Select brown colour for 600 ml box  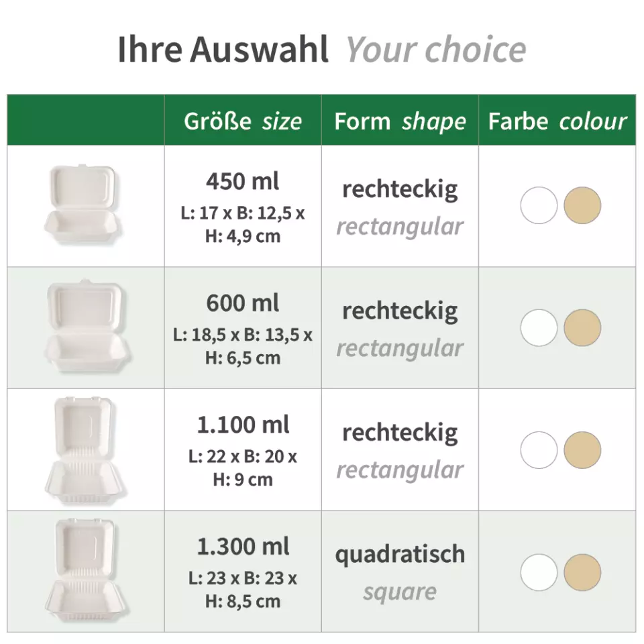582,327
